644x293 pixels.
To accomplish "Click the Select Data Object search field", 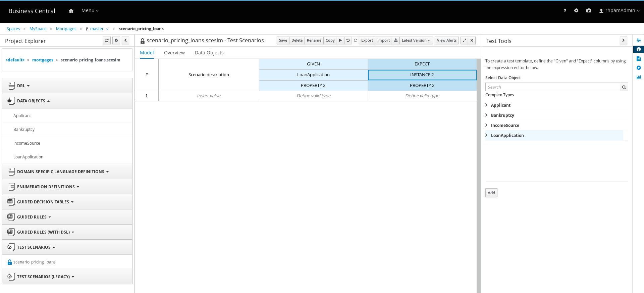I will pos(552,87).
